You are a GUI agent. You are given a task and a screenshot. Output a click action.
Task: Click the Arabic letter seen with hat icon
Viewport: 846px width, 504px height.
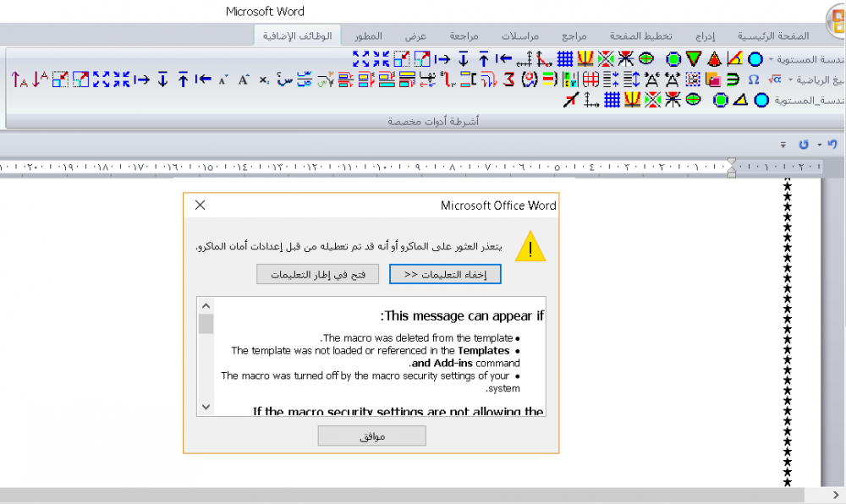coord(284,79)
